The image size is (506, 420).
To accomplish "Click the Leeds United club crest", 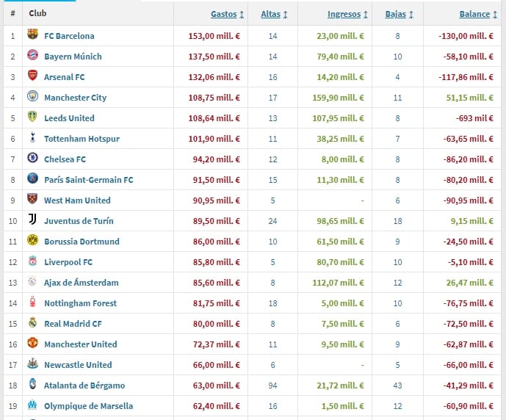I will pos(32,117).
